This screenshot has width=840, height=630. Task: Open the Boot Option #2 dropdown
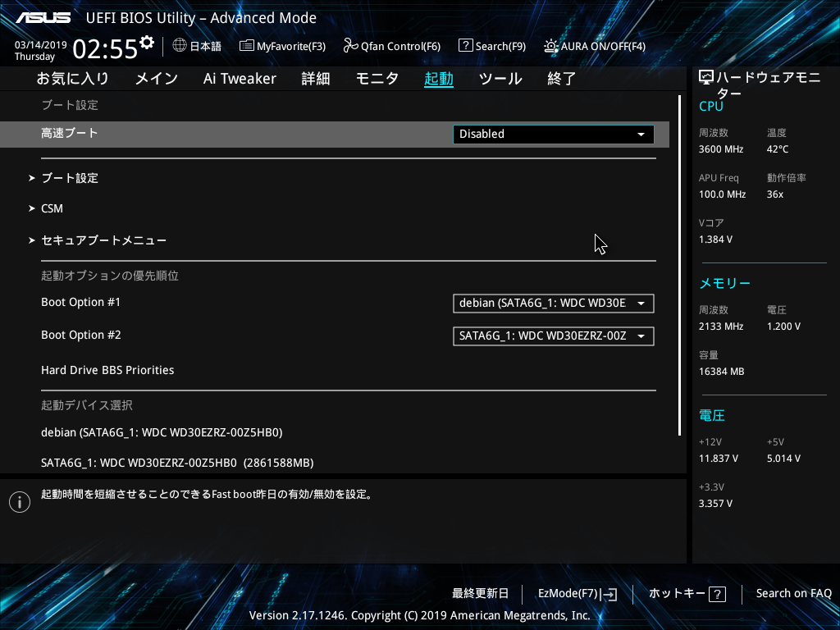[x=554, y=336]
